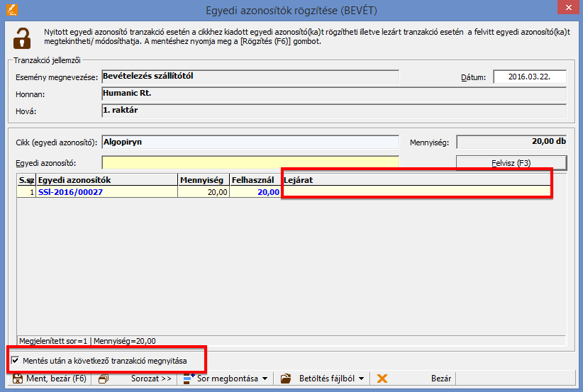Viewport: 583px width, 392px height.
Task: Click the app icon in title bar
Action: tap(13, 9)
